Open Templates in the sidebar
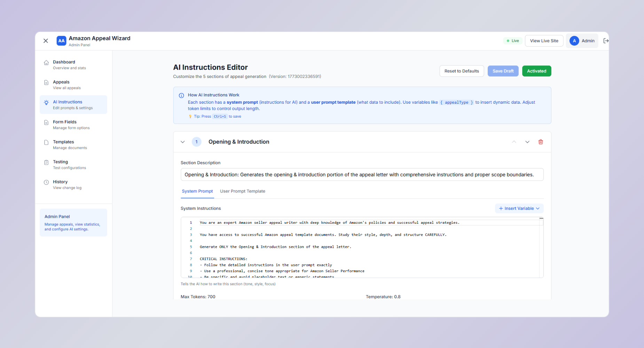The height and width of the screenshot is (348, 644). 73,144
